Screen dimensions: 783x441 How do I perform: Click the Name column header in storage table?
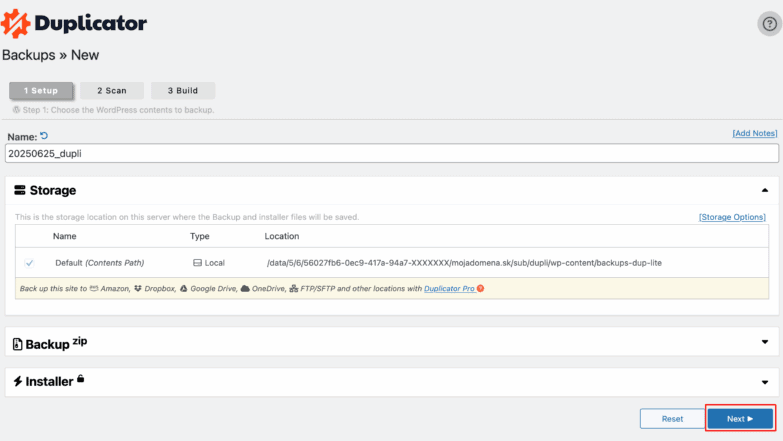click(64, 236)
